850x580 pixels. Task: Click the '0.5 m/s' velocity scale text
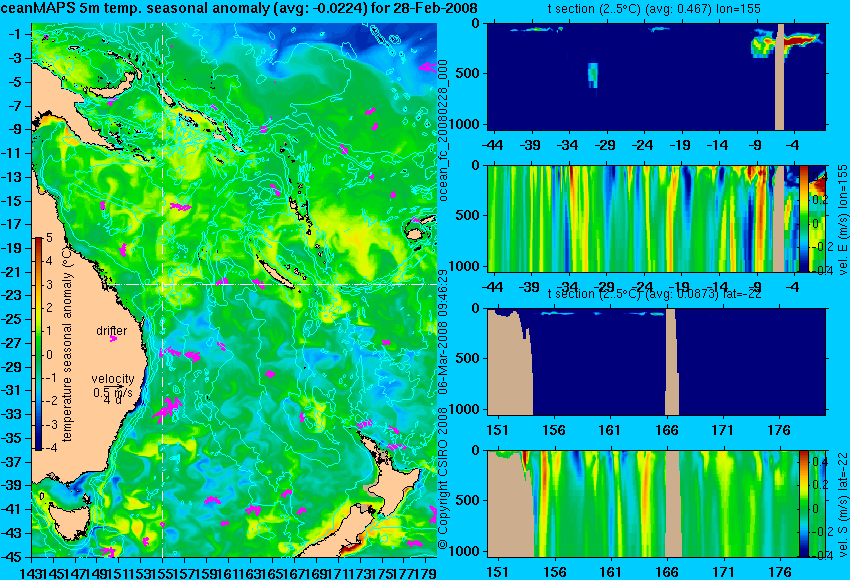tap(113, 392)
